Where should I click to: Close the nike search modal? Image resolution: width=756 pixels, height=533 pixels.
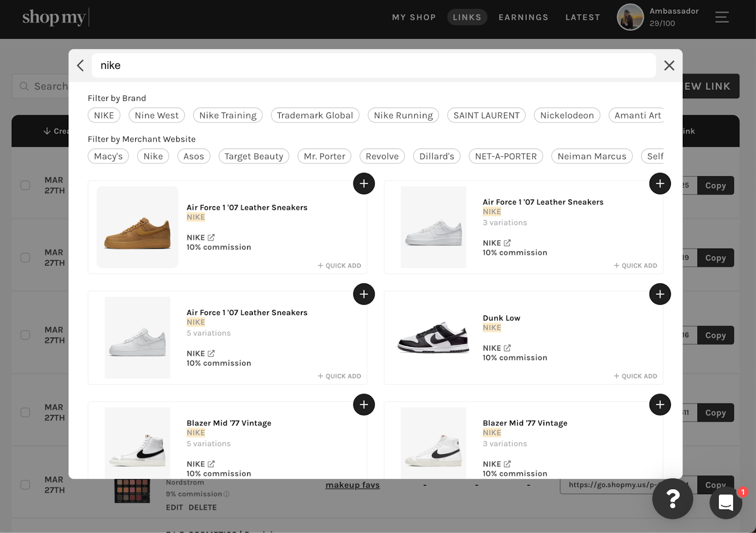pos(669,65)
